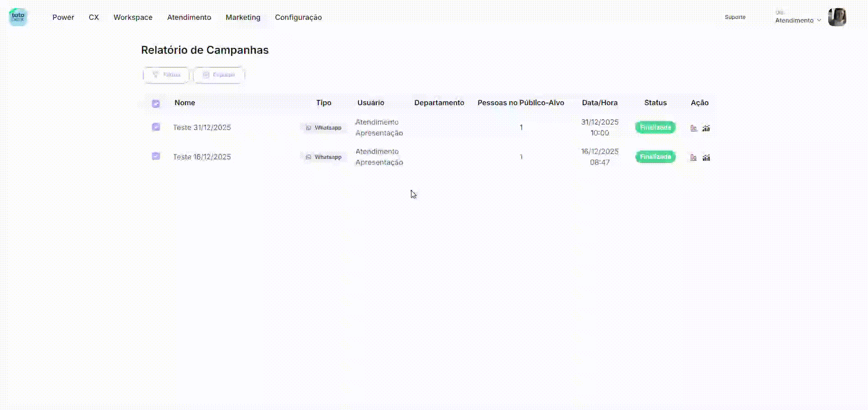Open trend graph icon for Teste 16/12/2025
This screenshot has height=410, width=868.
click(706, 158)
